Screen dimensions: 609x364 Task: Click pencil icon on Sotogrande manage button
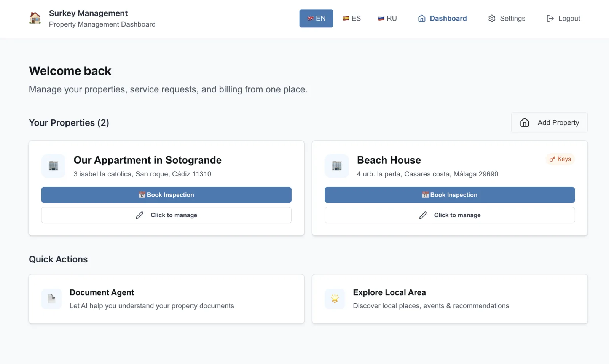pos(140,215)
